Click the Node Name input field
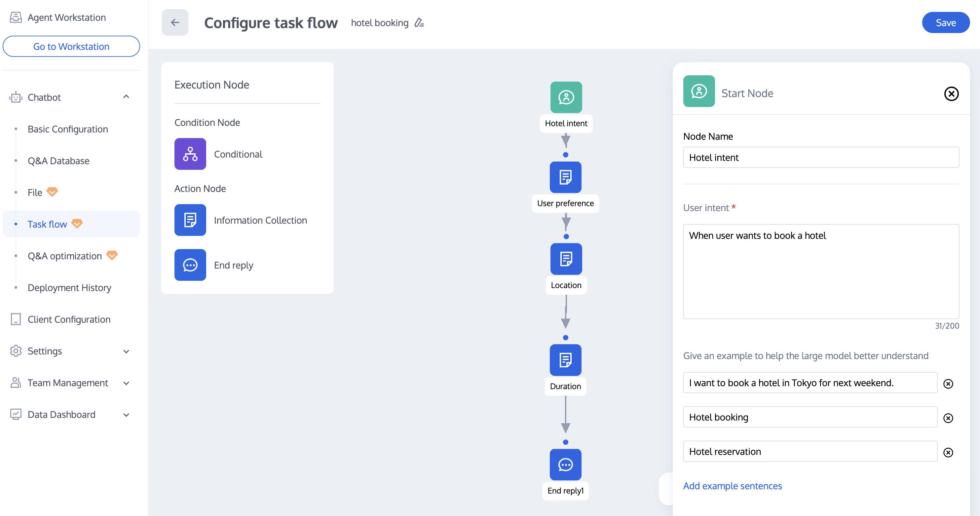 (x=821, y=158)
